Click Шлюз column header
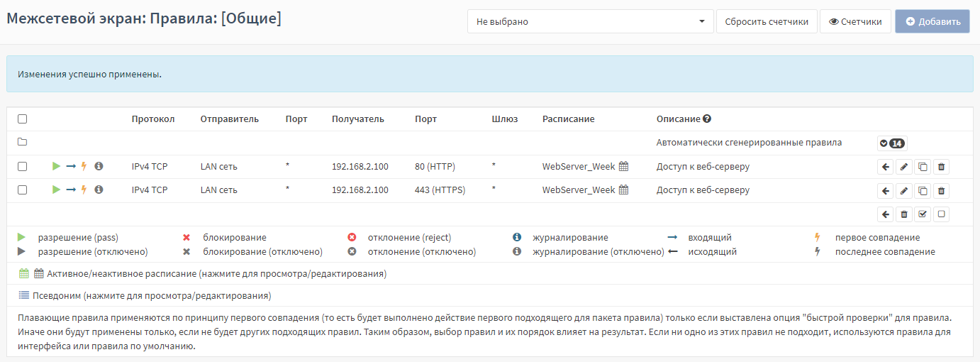 [x=505, y=119]
